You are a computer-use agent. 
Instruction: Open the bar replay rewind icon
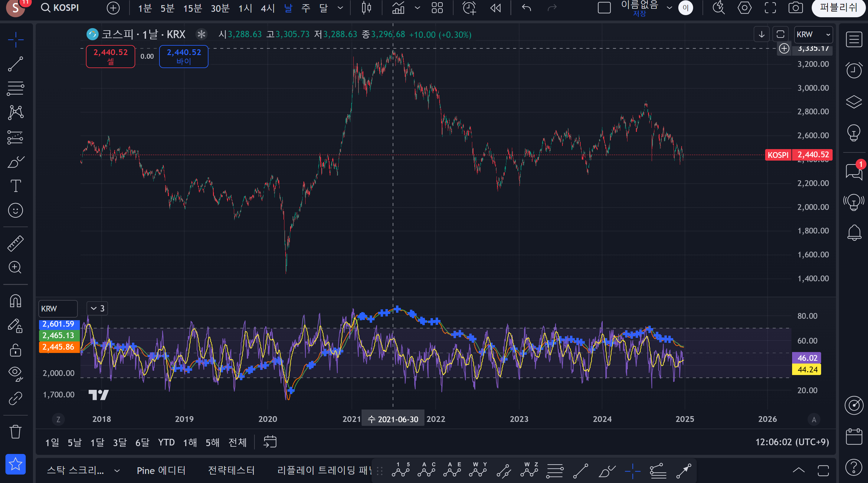(495, 8)
